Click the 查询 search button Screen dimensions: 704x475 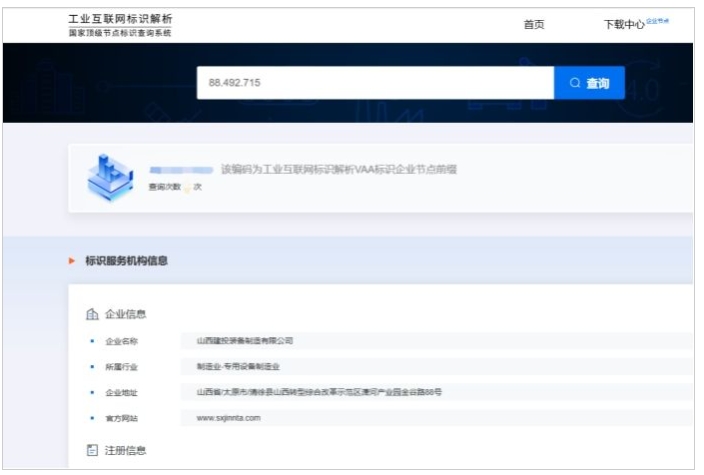[589, 83]
